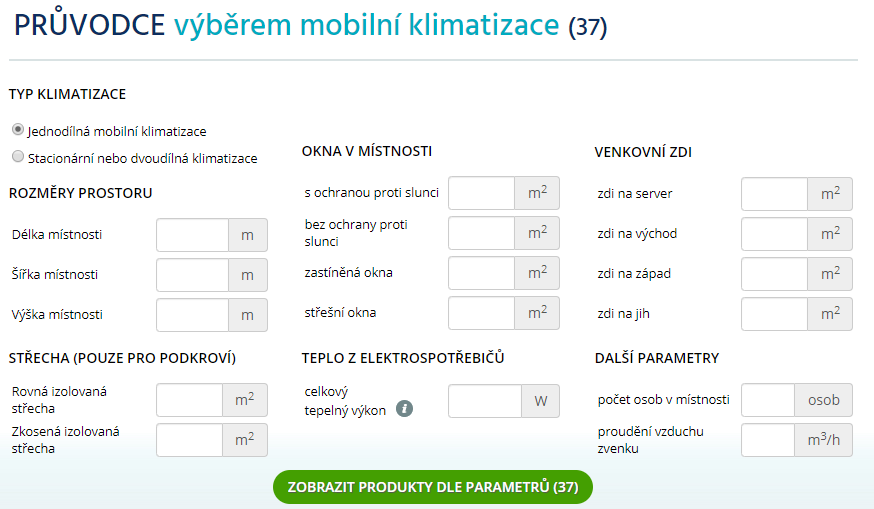Choose Stacionární nebo dvoudílná klimatizace option
Image resolution: width=874 pixels, height=509 pixels.
[x=18, y=157]
